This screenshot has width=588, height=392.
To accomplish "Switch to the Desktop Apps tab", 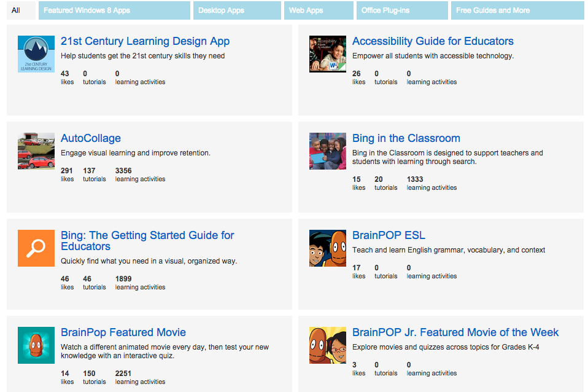I will coord(237,10).
